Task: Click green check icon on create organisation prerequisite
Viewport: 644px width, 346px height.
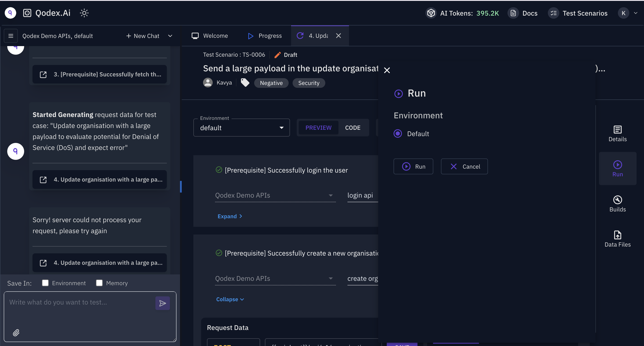Action: tap(219, 253)
